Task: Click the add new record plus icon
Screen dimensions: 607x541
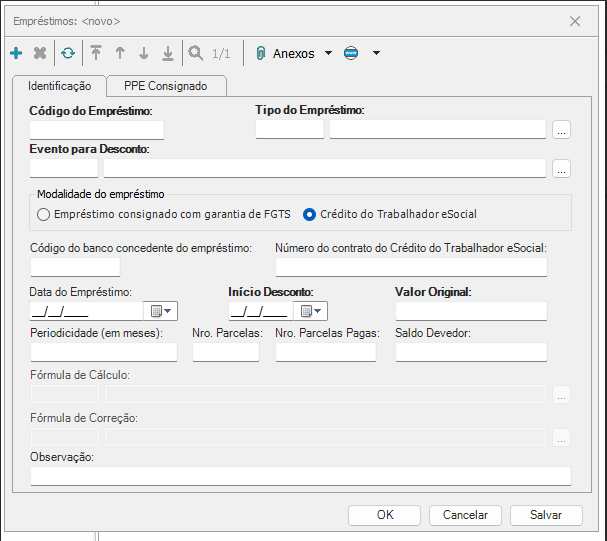Action: (x=16, y=53)
